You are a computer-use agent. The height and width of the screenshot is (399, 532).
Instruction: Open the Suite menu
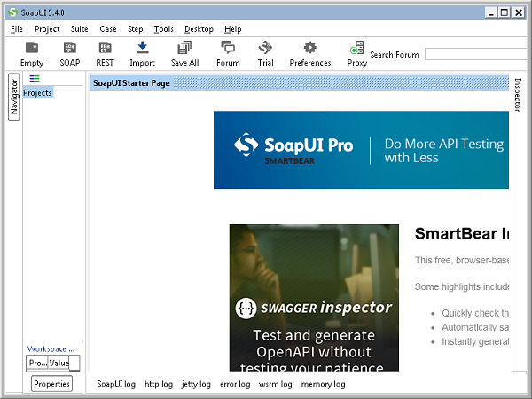click(x=79, y=29)
